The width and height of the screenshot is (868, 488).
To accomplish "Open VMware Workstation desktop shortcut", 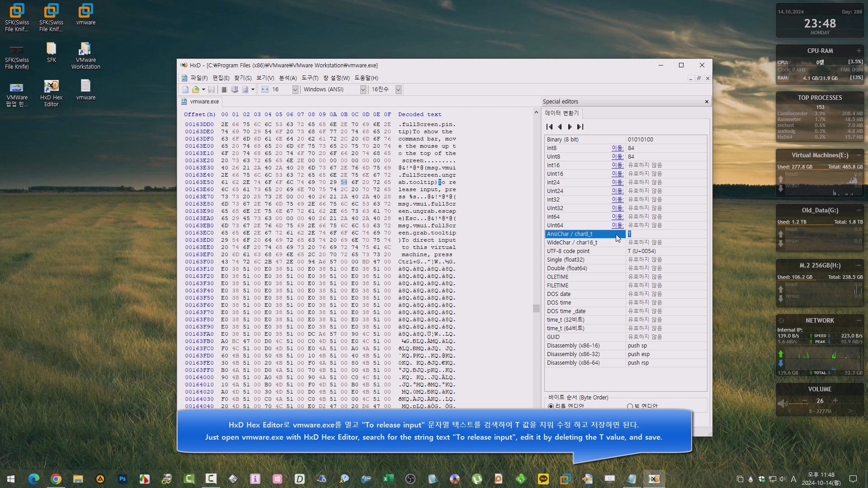I will [x=85, y=56].
